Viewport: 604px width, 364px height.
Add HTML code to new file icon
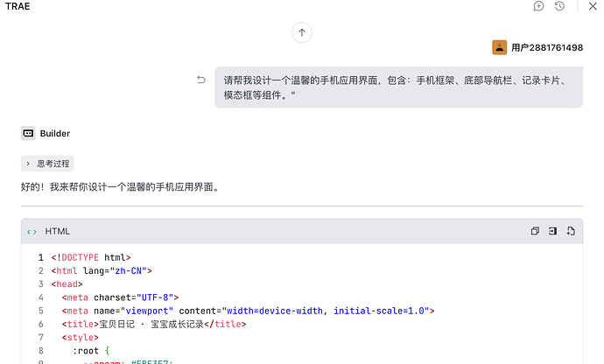(x=571, y=231)
